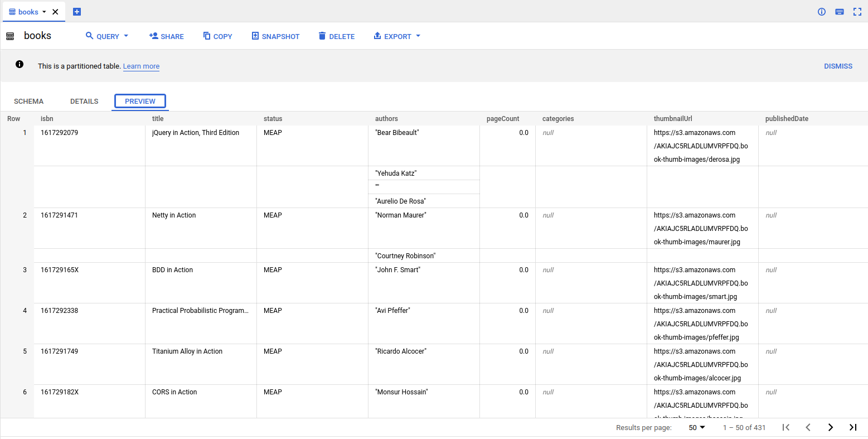Open the Export dropdown menu
This screenshot has height=439, width=868.
click(397, 36)
